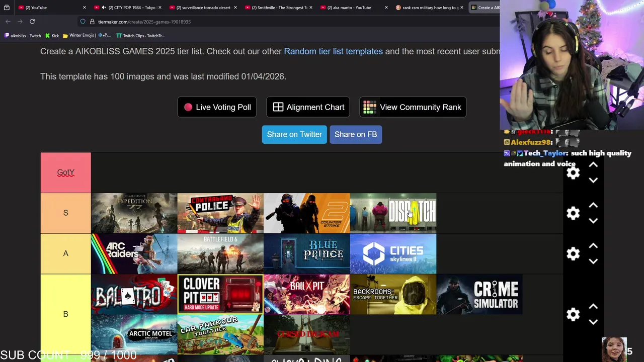Start Live Voting Poll

pos(217,107)
